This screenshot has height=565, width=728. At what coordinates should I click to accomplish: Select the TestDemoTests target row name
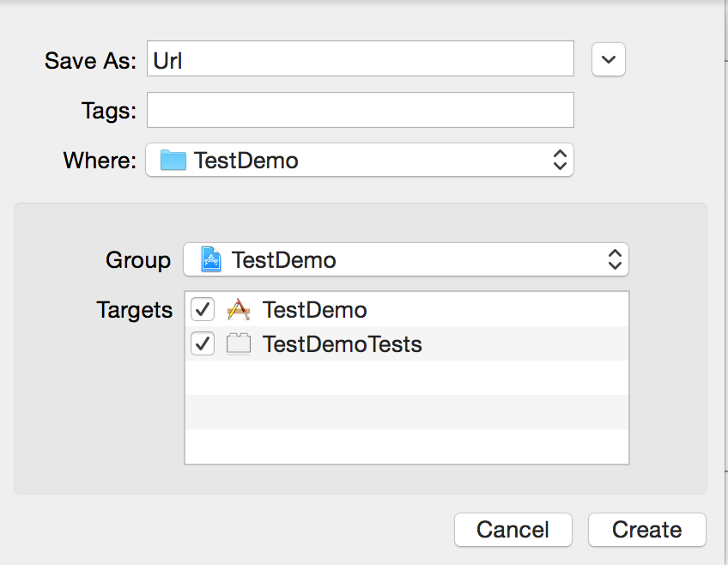[342, 344]
